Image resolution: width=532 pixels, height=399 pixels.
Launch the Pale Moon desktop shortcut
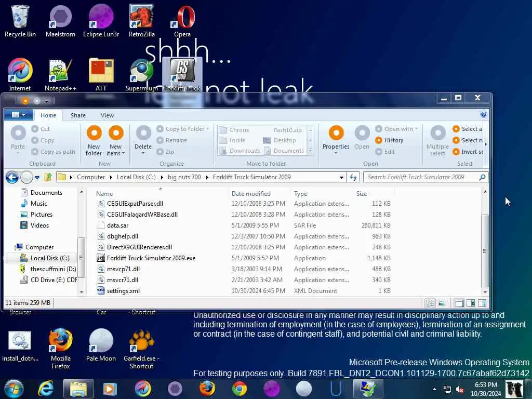pyautogui.click(x=101, y=345)
